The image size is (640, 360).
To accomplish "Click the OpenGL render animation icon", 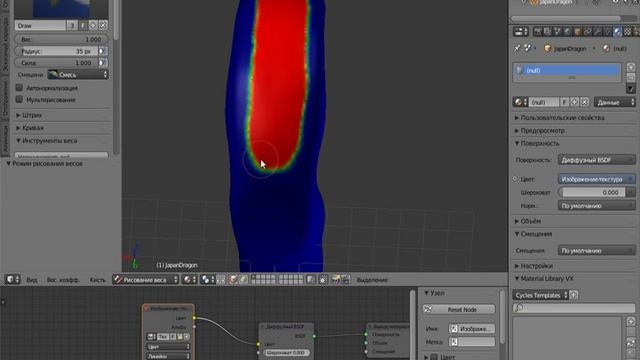I will 345,280.
